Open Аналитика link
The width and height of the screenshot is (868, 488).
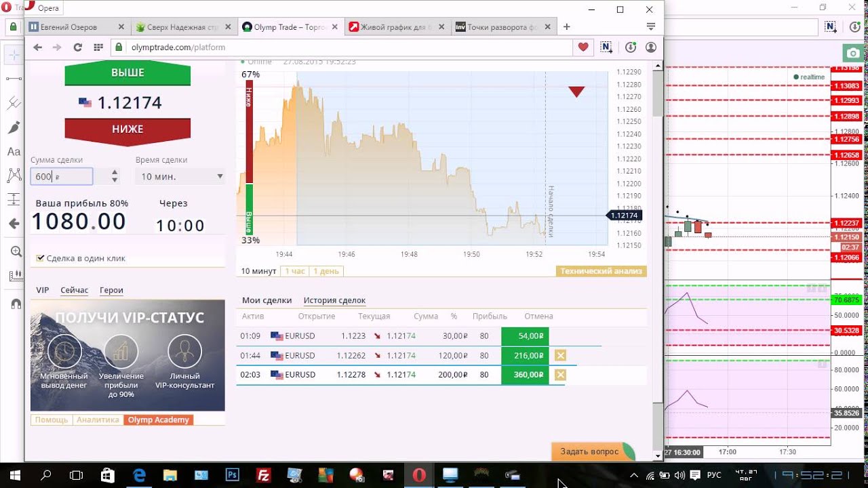[98, 420]
